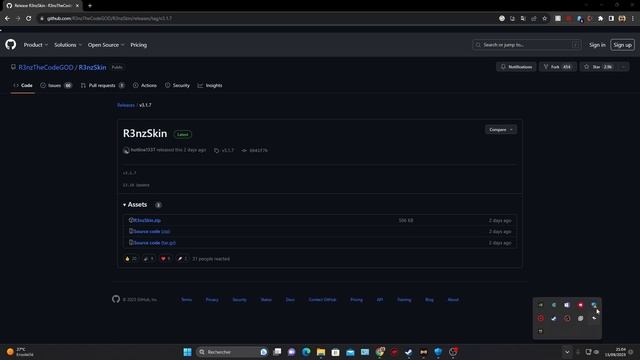Open the Chrome extensions puzzle icon
Viewport: 640px width, 360px height.
click(x=600, y=18)
